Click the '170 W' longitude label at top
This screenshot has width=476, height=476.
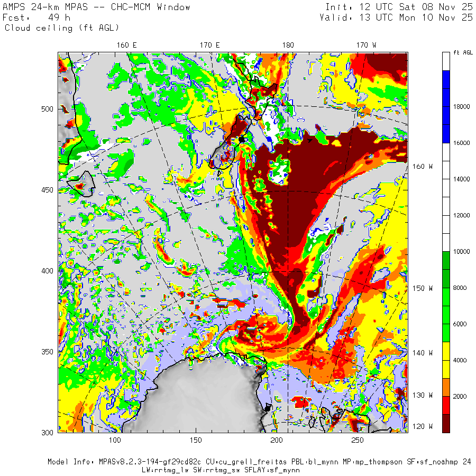(366, 45)
